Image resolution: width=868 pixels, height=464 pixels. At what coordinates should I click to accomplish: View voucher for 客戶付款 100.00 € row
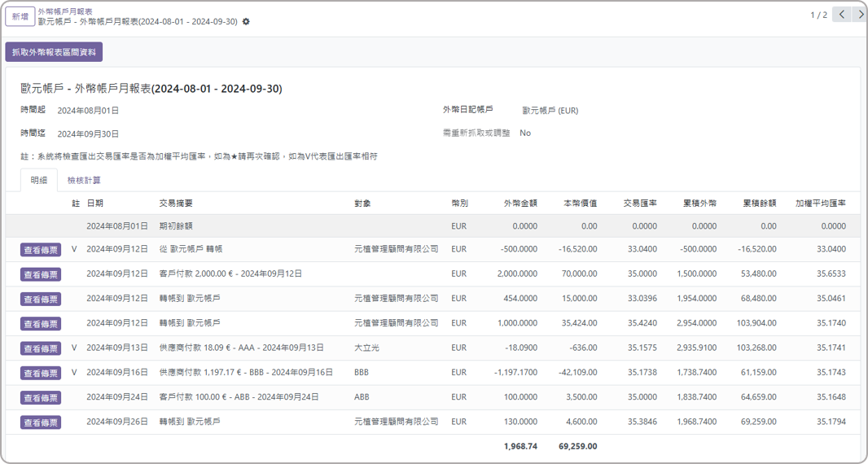[41, 398]
